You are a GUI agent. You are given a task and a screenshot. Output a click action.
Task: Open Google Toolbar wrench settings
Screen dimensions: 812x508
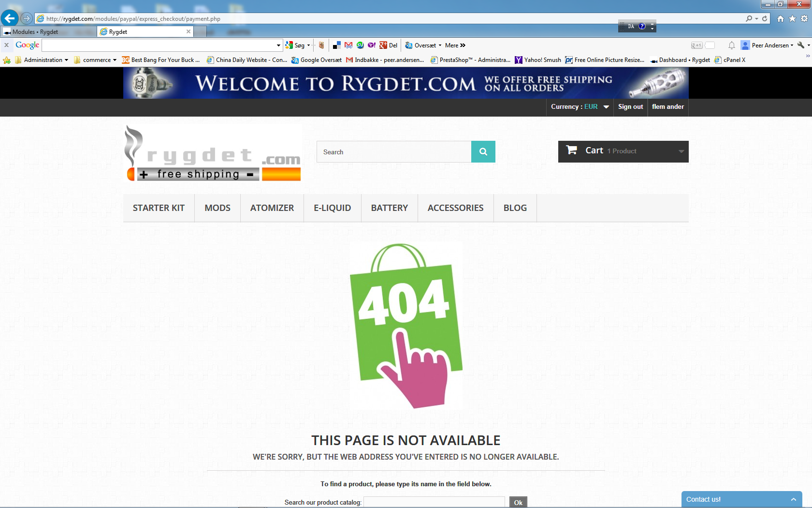pyautogui.click(x=801, y=45)
